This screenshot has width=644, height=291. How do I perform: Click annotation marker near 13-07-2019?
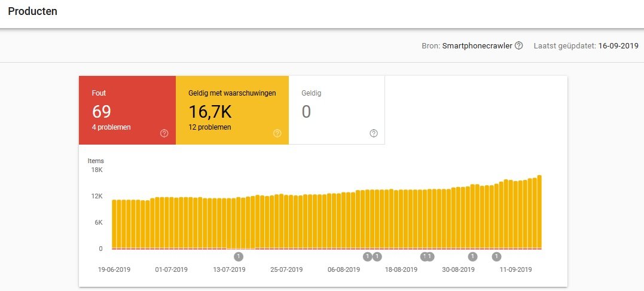[239, 256]
